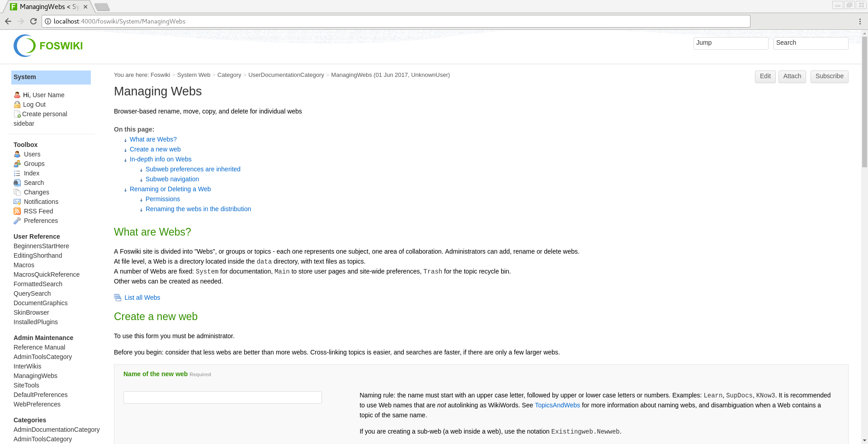Open the TopicsAndWebs link
The height and width of the screenshot is (444, 868).
click(557, 405)
